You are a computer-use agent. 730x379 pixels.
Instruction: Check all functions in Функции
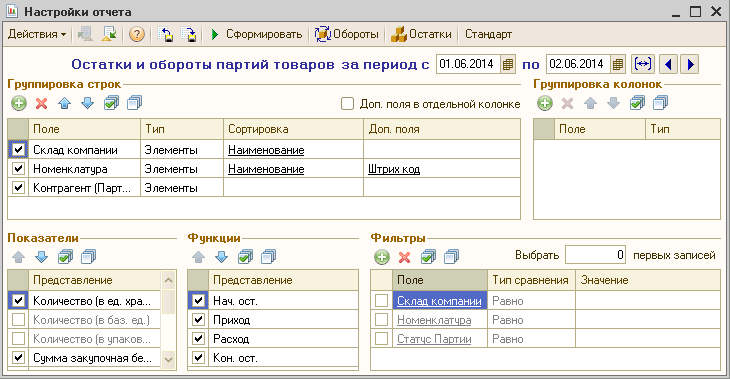click(x=245, y=257)
